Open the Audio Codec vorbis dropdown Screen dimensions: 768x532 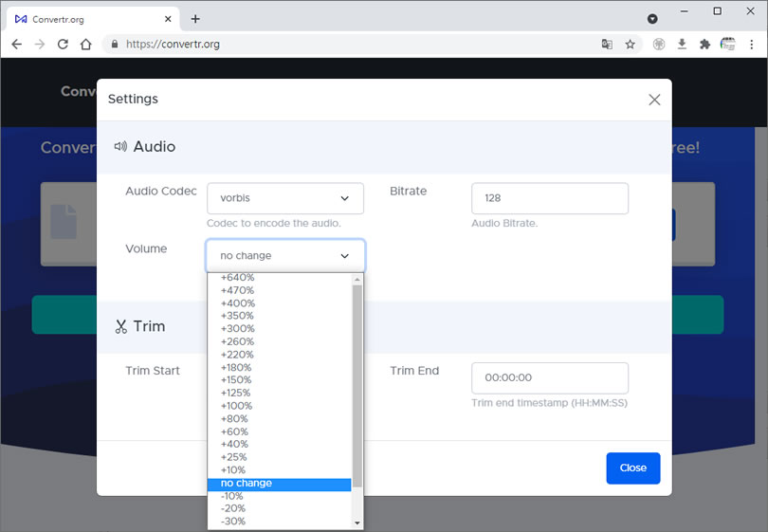(285, 198)
